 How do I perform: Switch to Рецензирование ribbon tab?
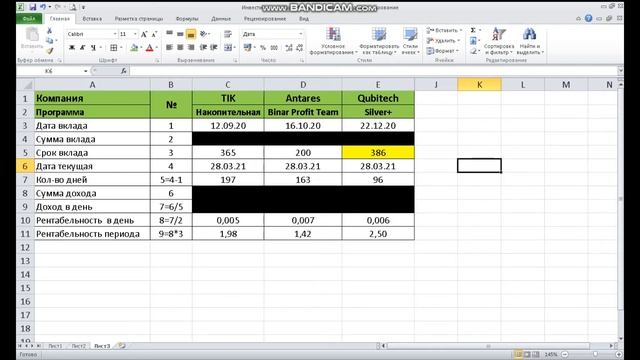[264, 19]
